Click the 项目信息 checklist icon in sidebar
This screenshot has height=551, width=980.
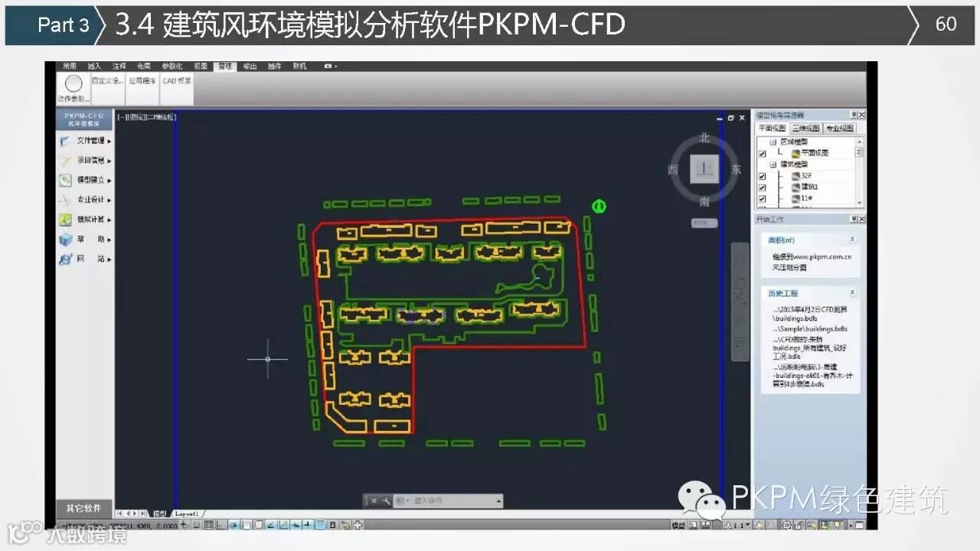pos(66,161)
